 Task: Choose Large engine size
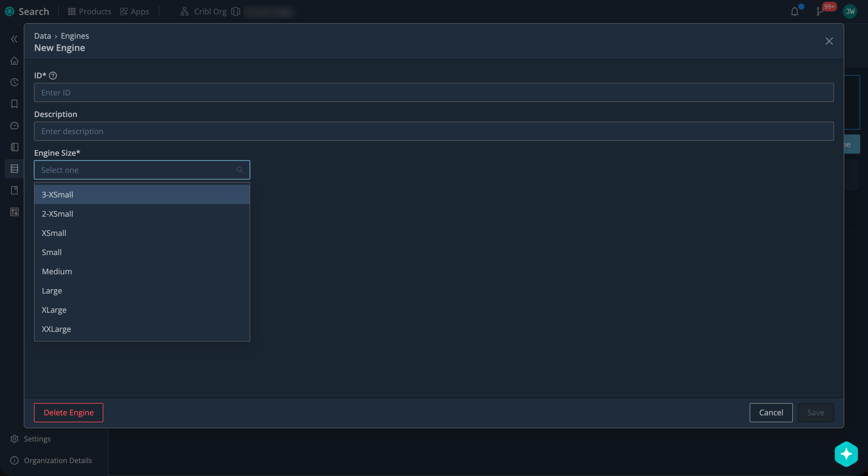coord(142,291)
